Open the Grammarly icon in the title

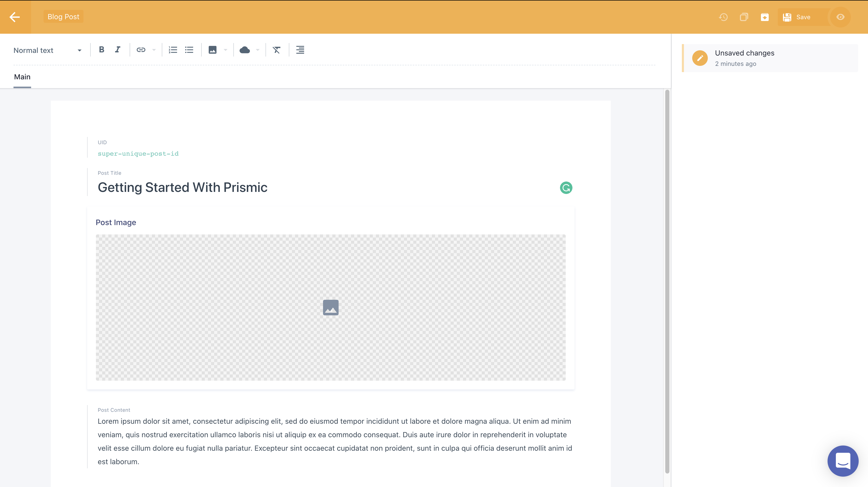click(566, 188)
